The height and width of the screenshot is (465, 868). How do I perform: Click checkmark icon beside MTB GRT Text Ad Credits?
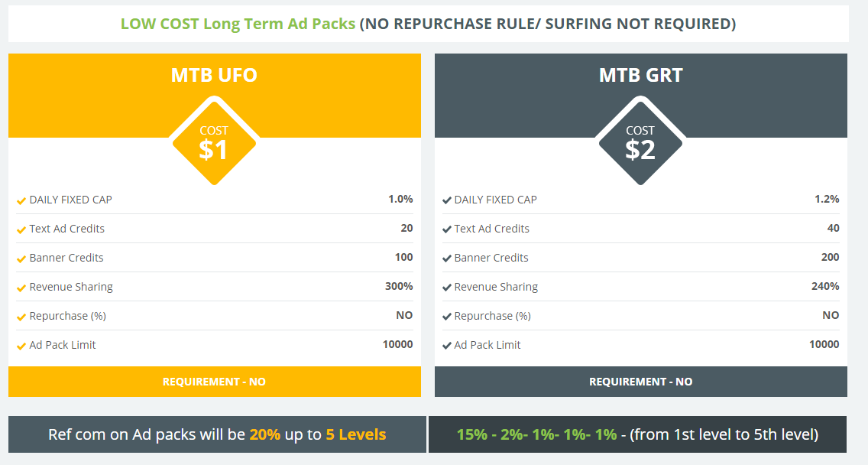pyautogui.click(x=447, y=229)
